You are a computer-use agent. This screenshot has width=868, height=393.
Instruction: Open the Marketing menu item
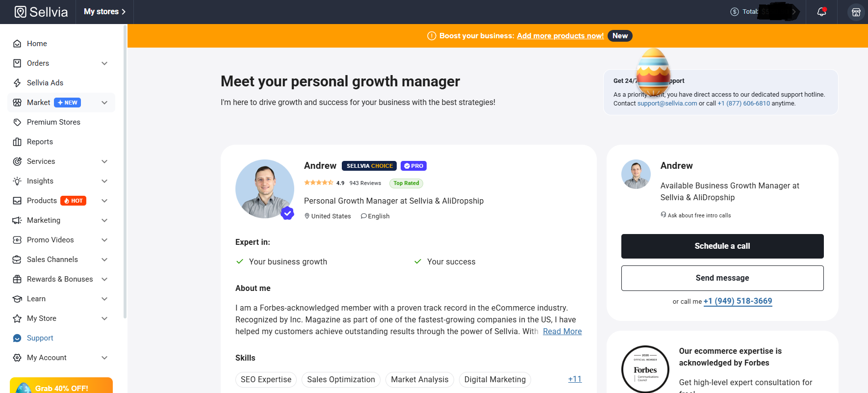[44, 220]
